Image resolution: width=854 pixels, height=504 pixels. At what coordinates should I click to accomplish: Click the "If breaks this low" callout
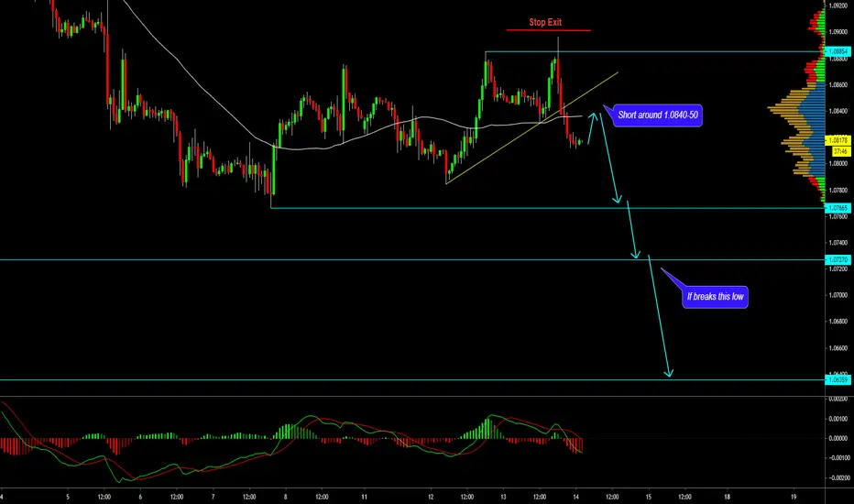point(715,297)
